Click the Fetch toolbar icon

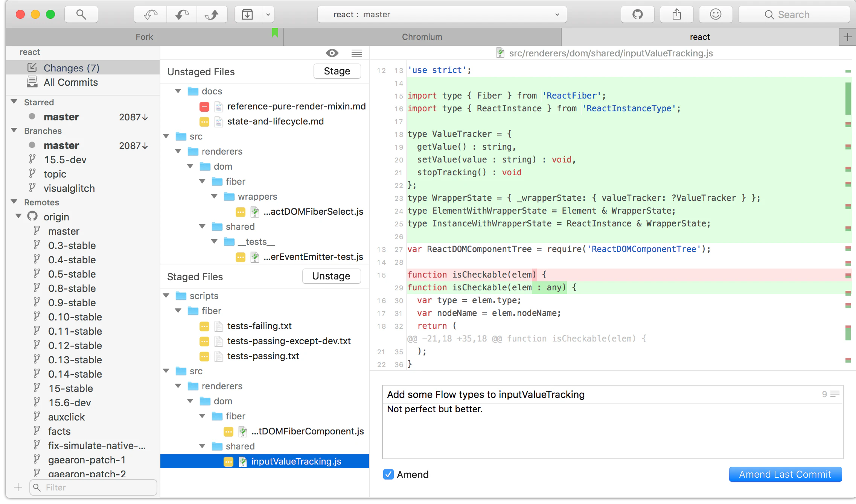tap(151, 15)
